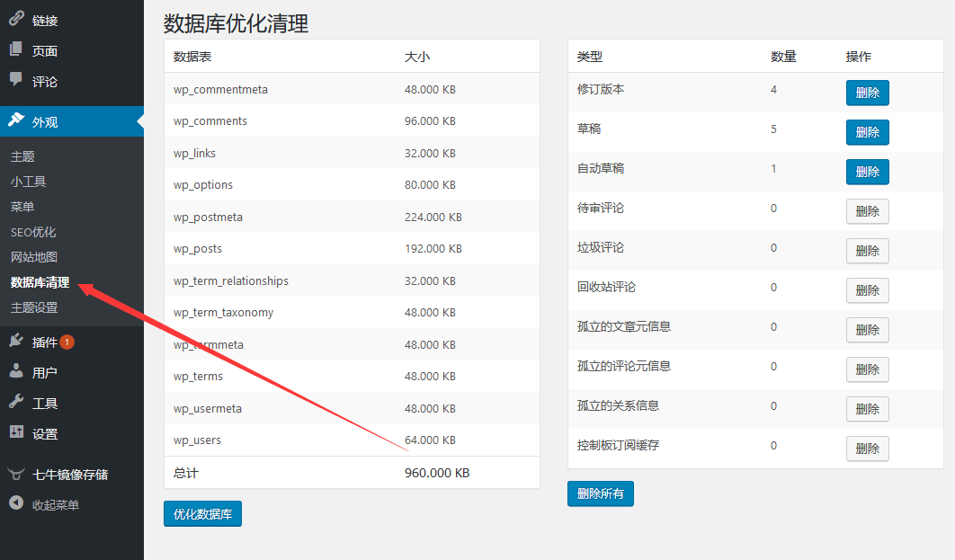This screenshot has width=955, height=560.
Task: Click the bull icon beside 七牛镜像存储
Action: pos(16,474)
